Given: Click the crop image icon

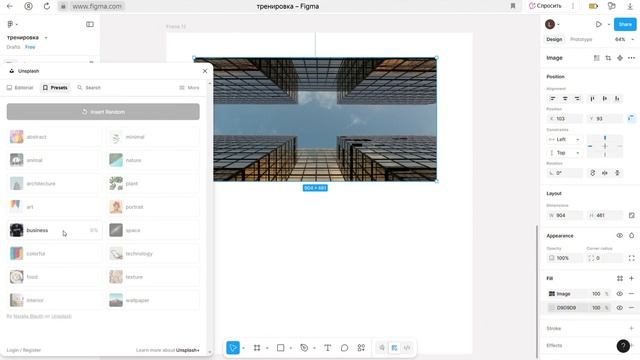Looking at the screenshot, I should (x=608, y=58).
